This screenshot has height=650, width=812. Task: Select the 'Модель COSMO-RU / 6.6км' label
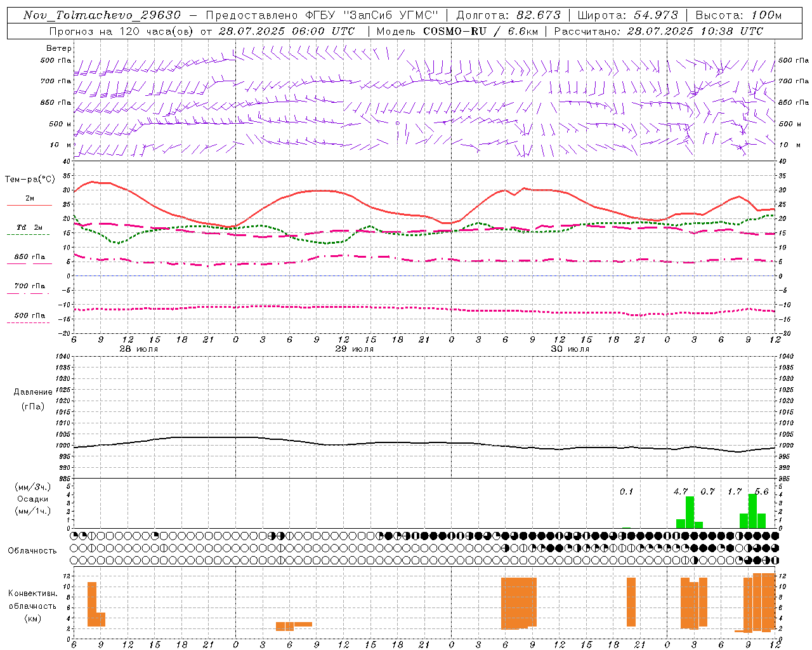456,31
